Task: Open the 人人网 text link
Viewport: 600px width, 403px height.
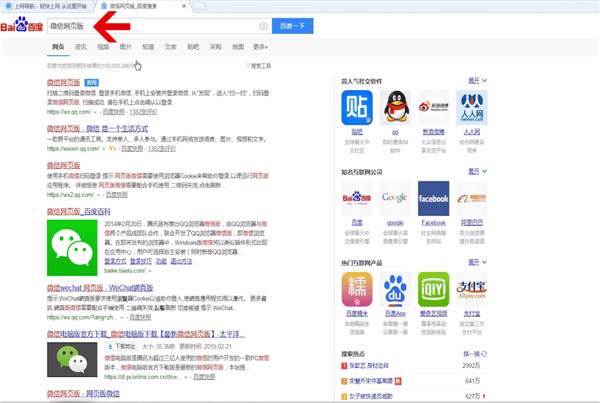Action: tap(472, 132)
